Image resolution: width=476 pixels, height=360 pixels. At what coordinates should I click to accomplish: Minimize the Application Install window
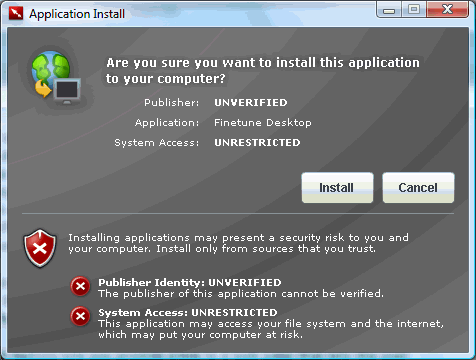389,10
